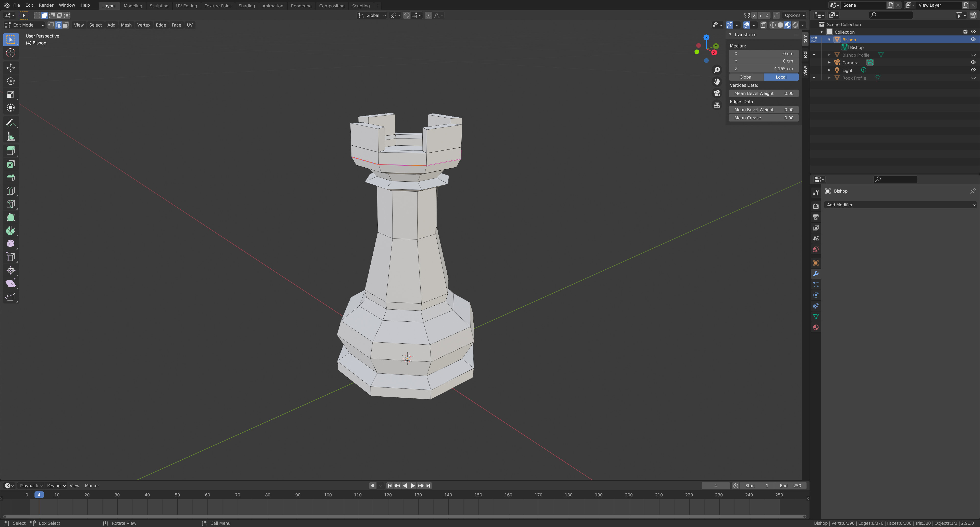
Task: Hide the Camera object in outliner
Action: (973, 62)
